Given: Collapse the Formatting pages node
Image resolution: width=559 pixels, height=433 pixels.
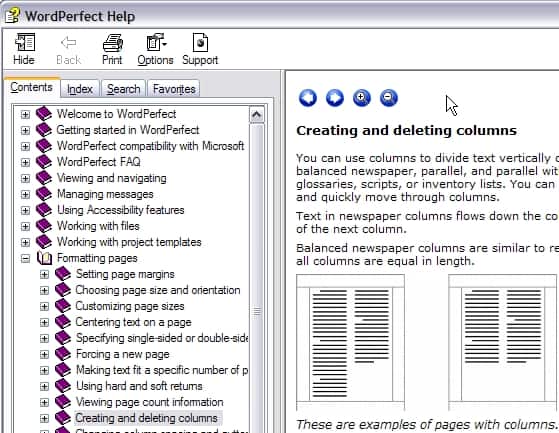Looking at the screenshot, I should click(25, 259).
